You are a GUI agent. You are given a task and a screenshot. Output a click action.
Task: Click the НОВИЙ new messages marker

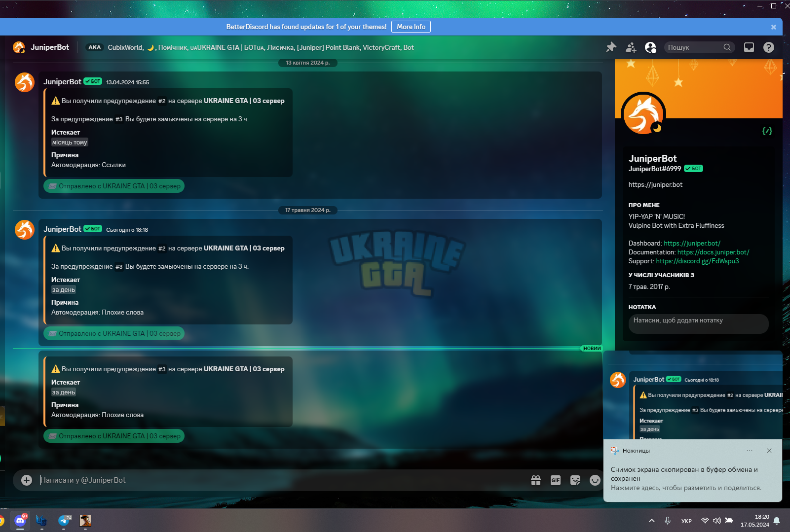pyautogui.click(x=592, y=349)
